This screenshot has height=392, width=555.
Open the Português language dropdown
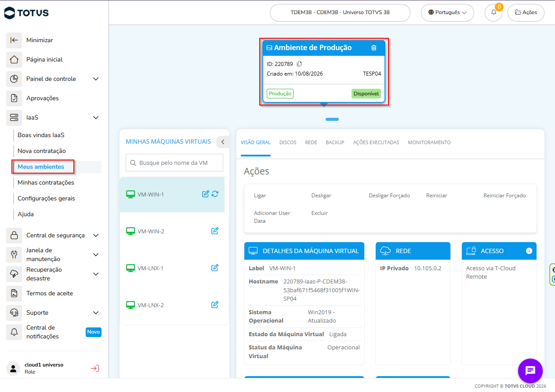coord(447,13)
